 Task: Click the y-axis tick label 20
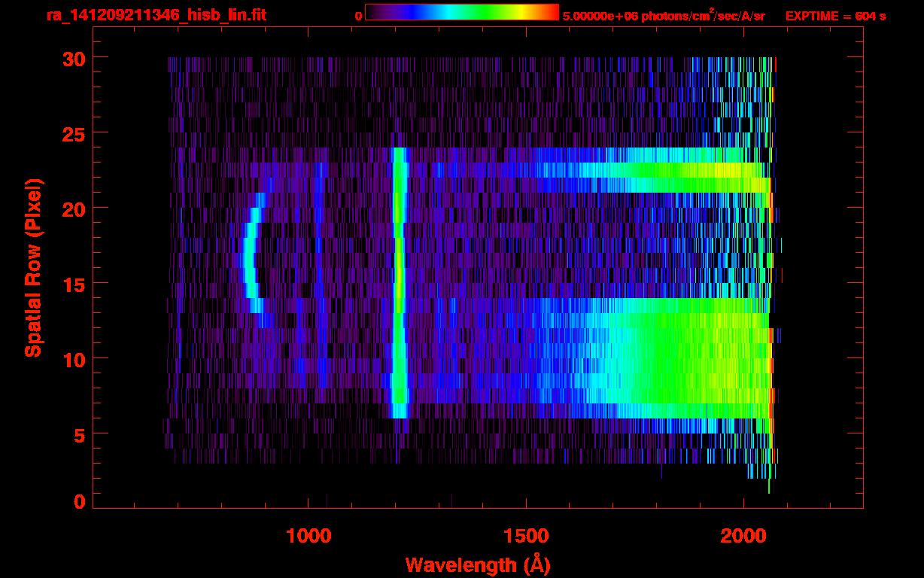[72, 208]
